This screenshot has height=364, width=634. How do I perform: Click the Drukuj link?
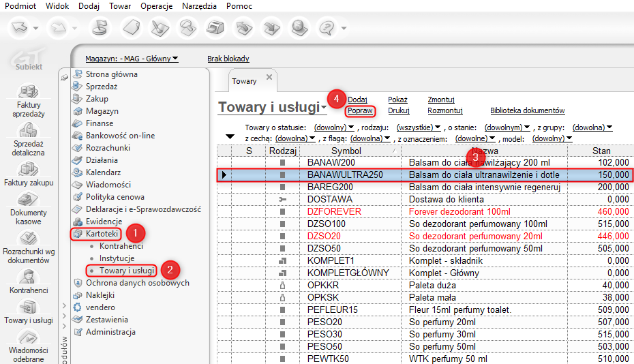coord(399,111)
